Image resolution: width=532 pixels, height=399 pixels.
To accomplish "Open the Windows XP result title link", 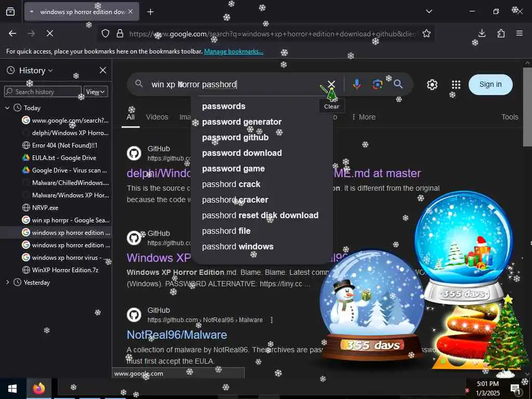I will point(158,258).
